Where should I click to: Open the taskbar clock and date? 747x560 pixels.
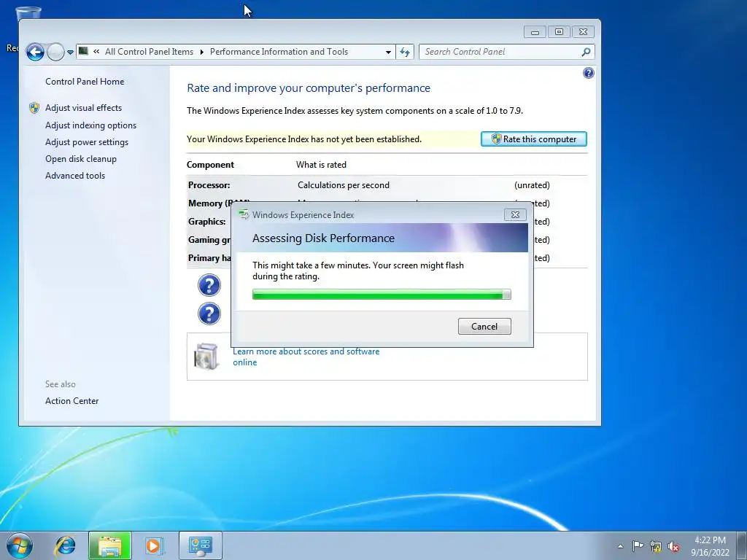[710, 546]
